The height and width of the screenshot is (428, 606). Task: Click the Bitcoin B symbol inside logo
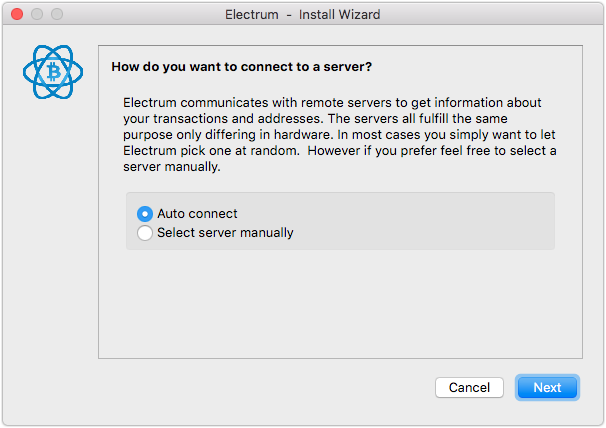coord(53,72)
